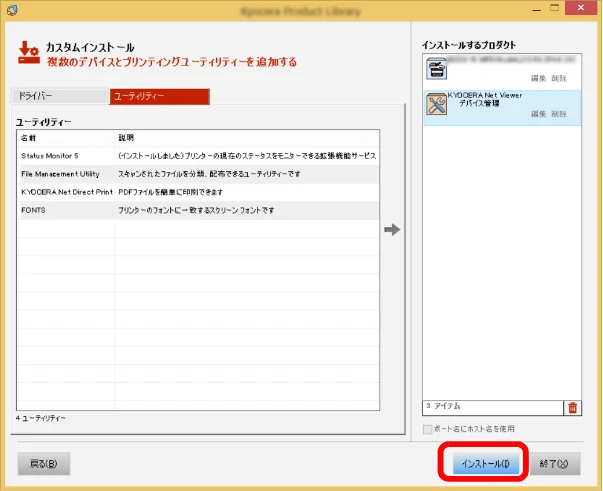
Task: Click the custom install icon in header
Action: [29, 53]
